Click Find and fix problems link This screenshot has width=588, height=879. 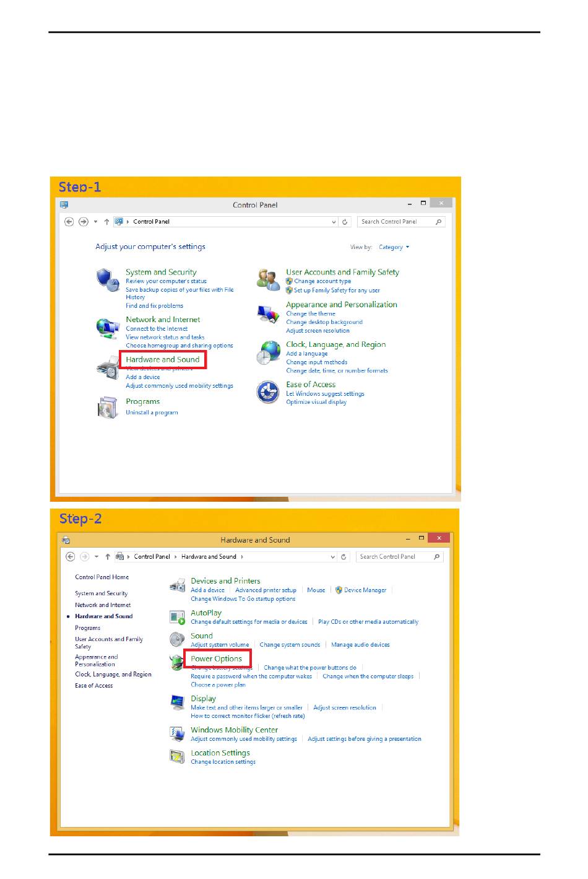click(x=155, y=306)
